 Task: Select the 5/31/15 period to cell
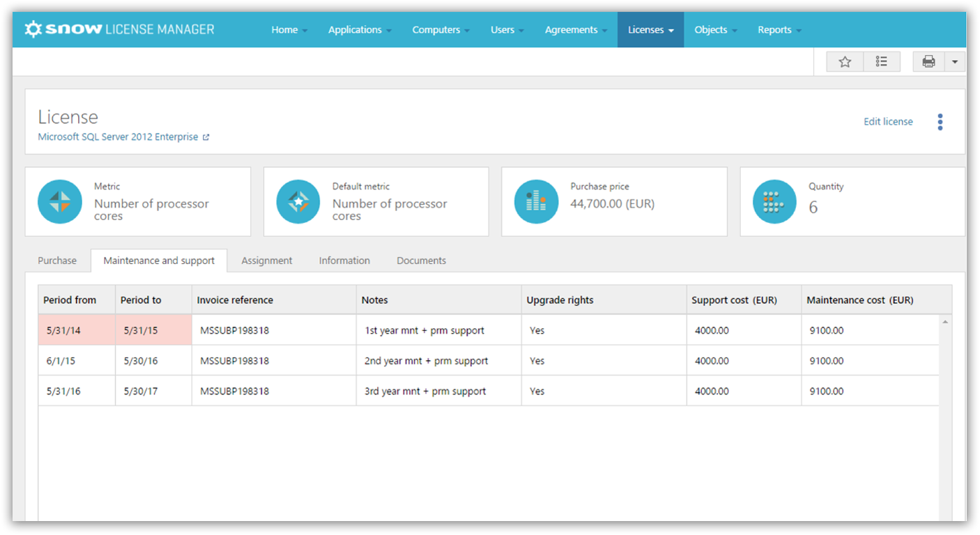pos(153,330)
